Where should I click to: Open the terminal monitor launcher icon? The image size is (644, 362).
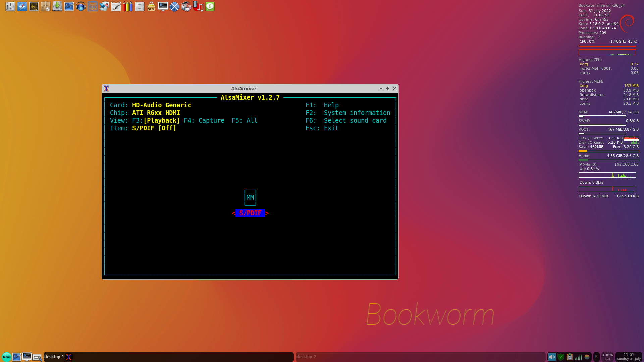(163, 6)
